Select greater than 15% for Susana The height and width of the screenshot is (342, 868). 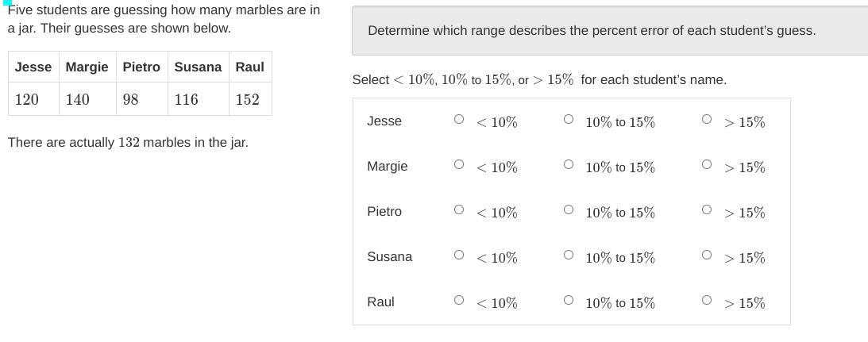click(707, 256)
